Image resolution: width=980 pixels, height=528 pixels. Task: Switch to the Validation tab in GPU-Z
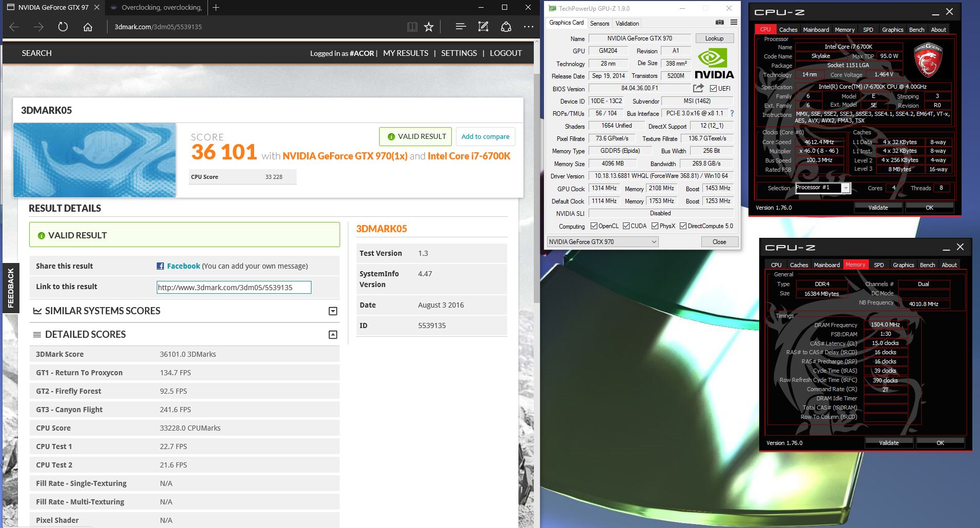tap(627, 24)
